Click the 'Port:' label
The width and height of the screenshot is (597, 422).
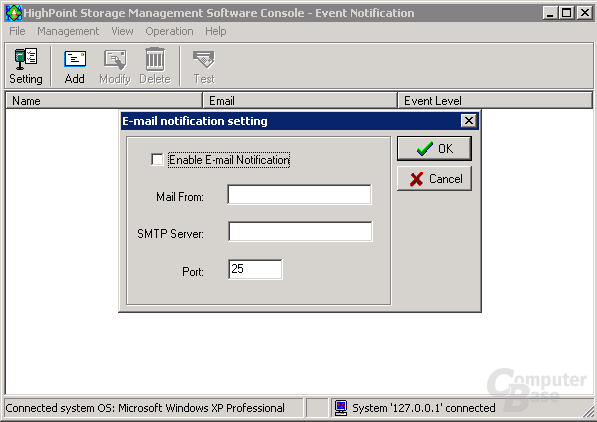[x=193, y=272]
